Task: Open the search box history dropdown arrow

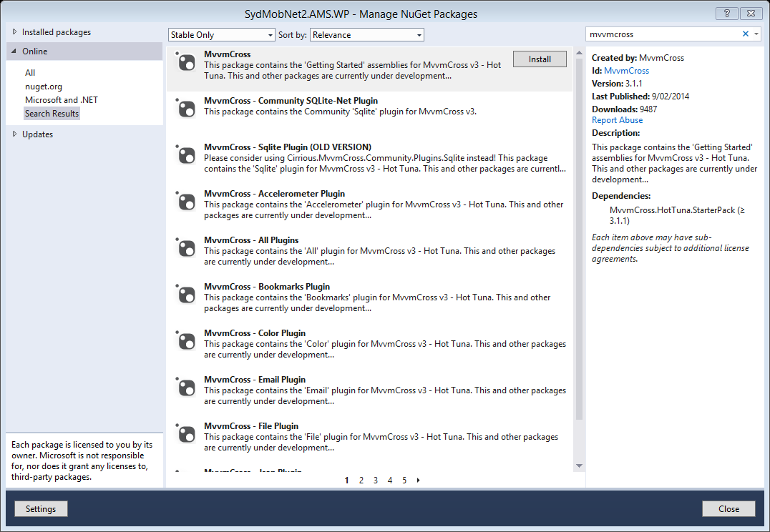Action: (x=755, y=34)
